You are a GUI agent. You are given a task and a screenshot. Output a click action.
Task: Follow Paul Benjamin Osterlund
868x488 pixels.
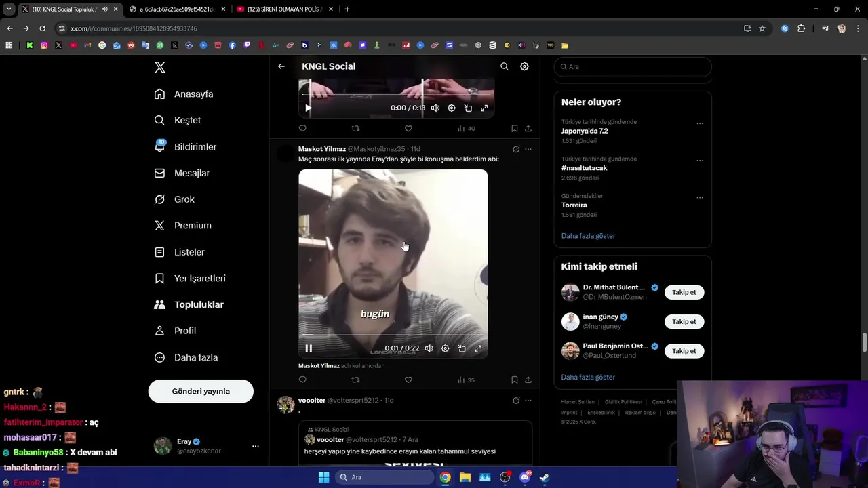click(x=684, y=350)
